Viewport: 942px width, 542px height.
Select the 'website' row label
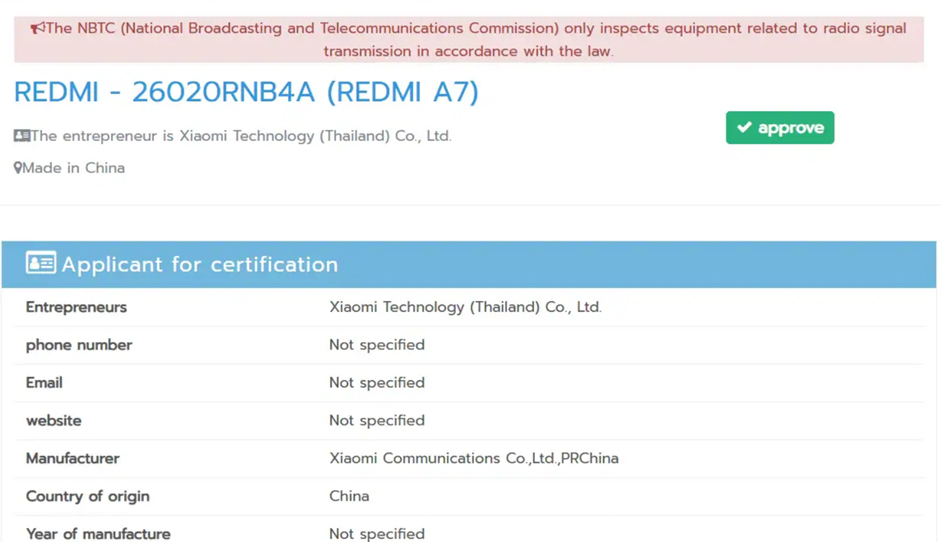54,421
